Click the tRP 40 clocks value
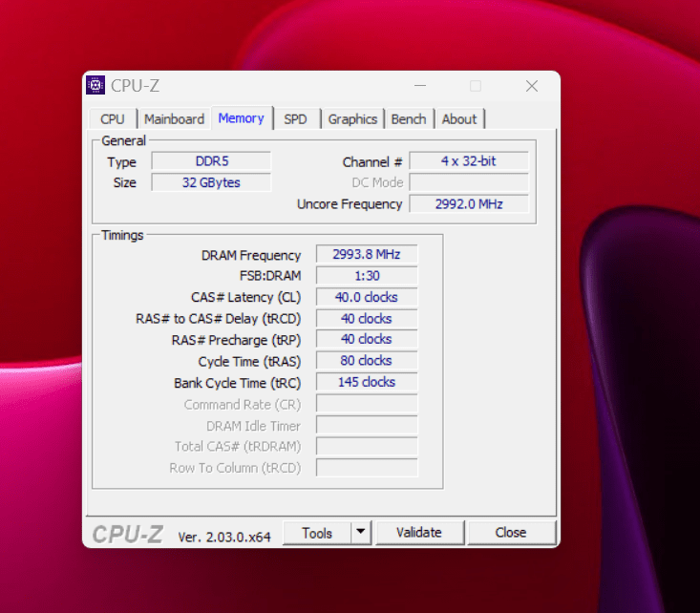The height and width of the screenshot is (613, 700). (x=367, y=339)
